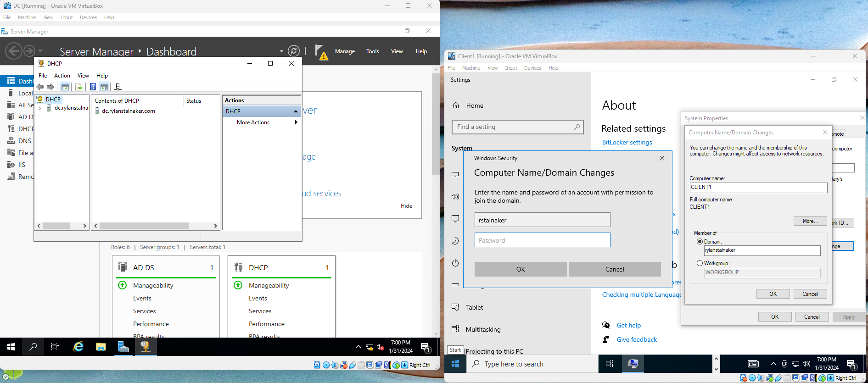Viewport: 868px width, 383px height.
Task: Open Start menu on DC taskbar
Action: [11, 347]
